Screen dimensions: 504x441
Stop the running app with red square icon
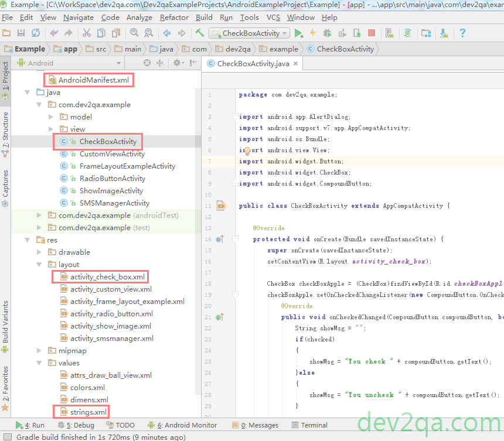[371, 33]
